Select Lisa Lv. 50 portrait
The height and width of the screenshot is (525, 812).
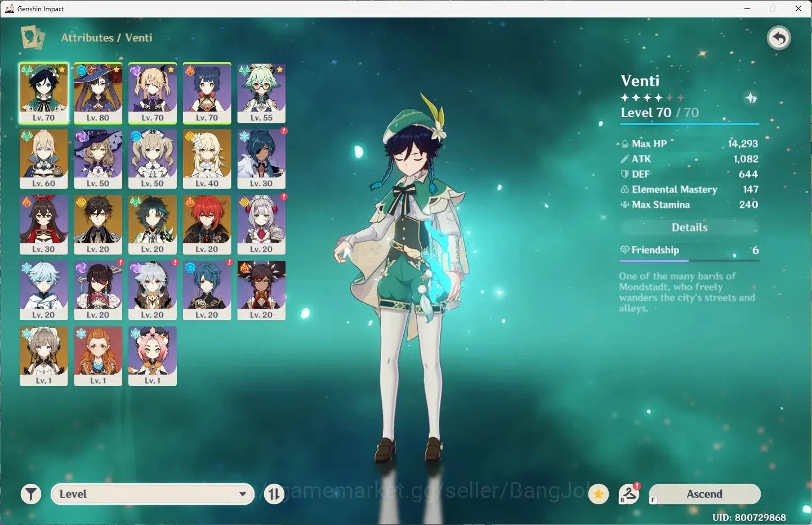pyautogui.click(x=98, y=159)
